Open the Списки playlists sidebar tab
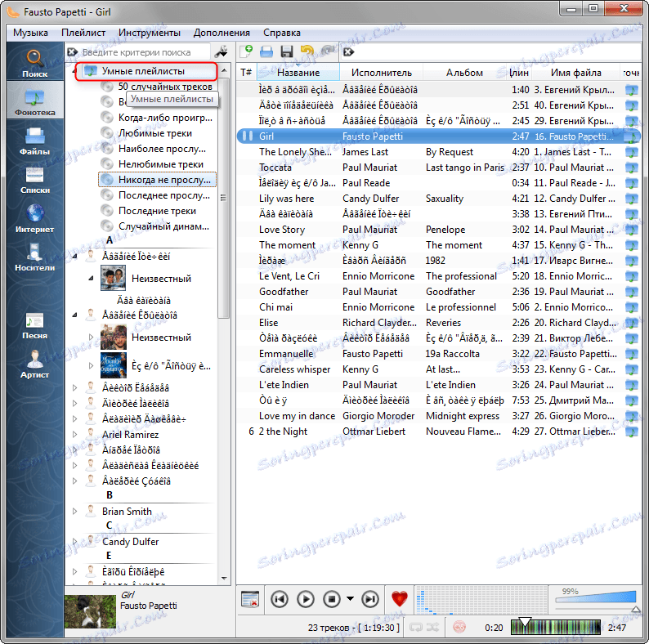Viewport: 649px width, 644px height. [35, 180]
